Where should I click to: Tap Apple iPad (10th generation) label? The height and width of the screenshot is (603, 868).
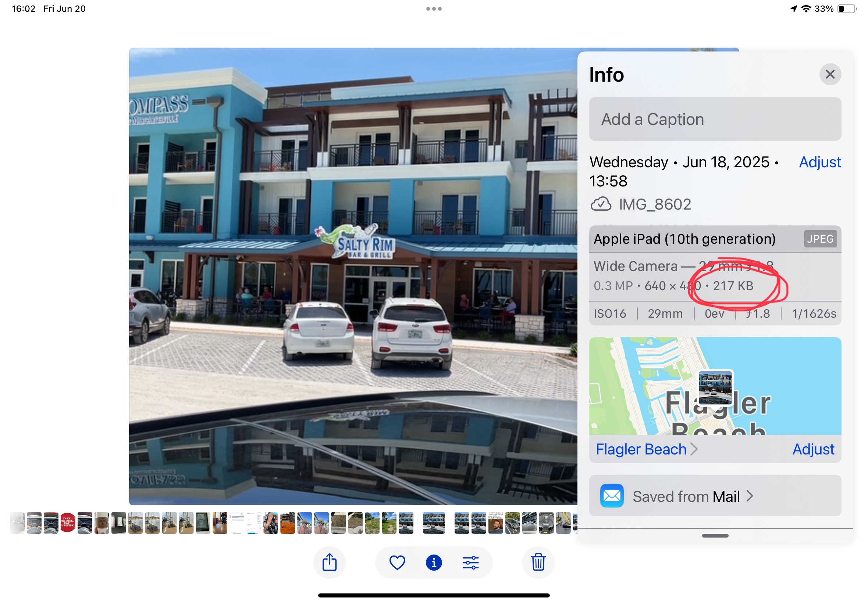[x=684, y=239]
